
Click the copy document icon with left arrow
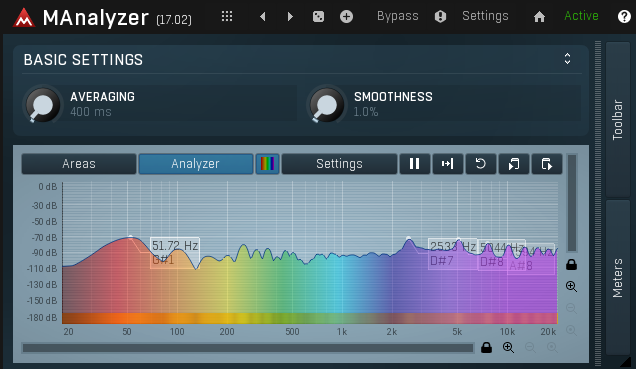tap(514, 164)
